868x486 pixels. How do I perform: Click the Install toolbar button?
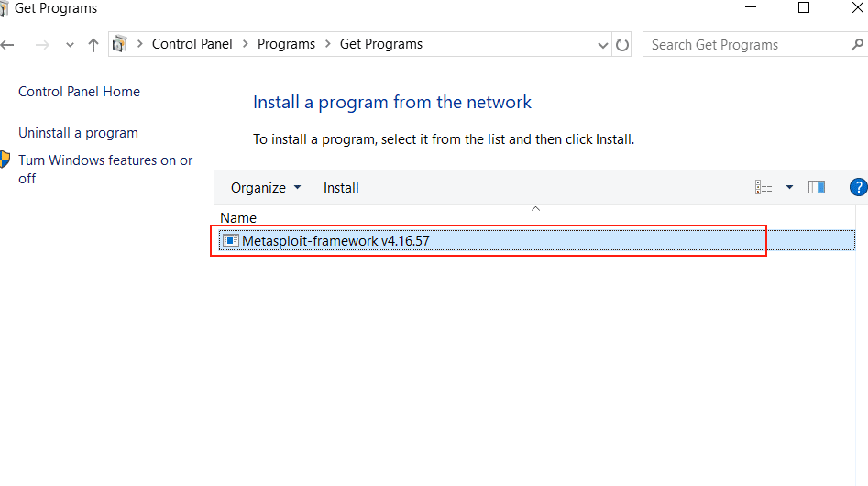341,188
